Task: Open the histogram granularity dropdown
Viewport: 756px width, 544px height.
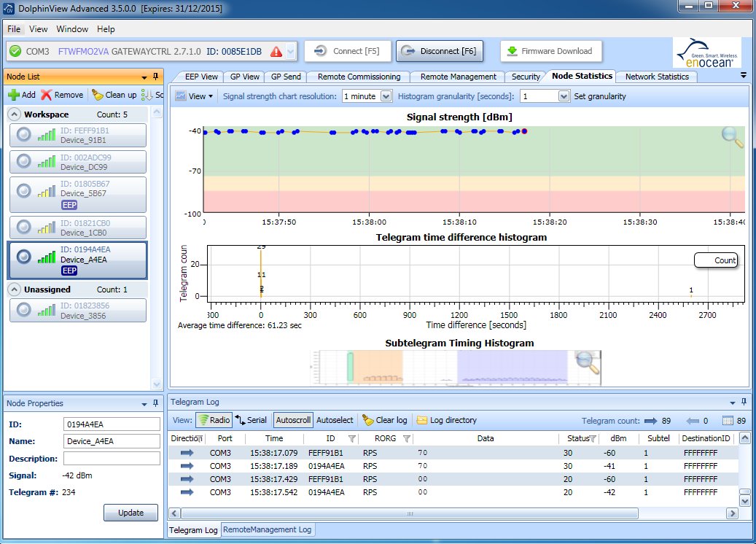Action: coord(564,96)
